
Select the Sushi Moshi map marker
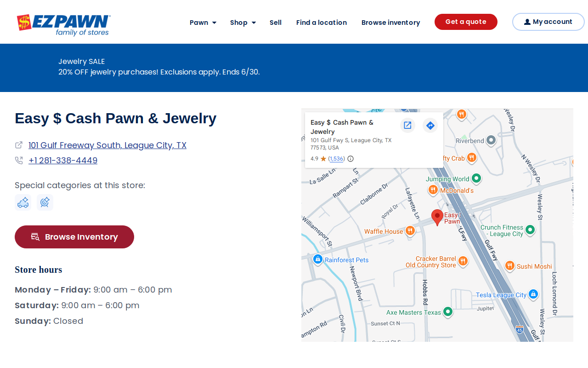[509, 266]
